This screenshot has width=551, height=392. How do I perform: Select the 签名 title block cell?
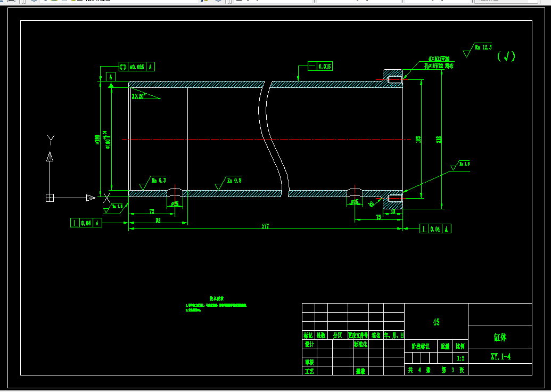tap(376, 335)
